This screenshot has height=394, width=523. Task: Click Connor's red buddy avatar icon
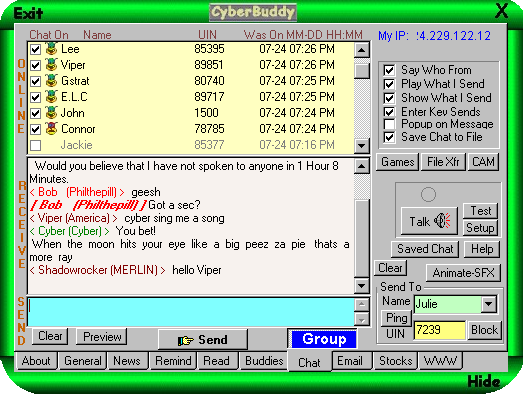coord(51,129)
